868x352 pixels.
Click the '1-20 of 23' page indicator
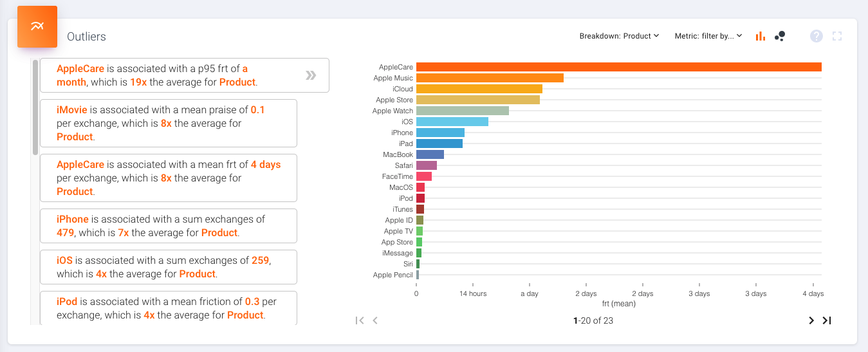tap(593, 320)
